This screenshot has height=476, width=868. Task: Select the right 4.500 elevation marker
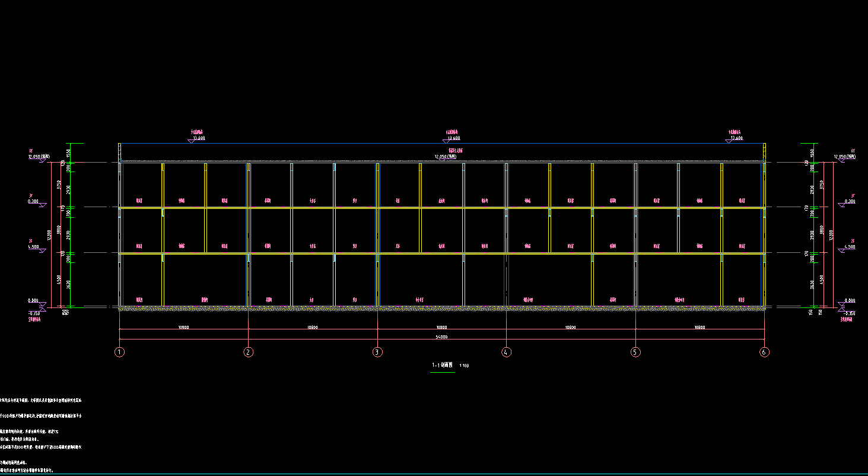pyautogui.click(x=848, y=247)
